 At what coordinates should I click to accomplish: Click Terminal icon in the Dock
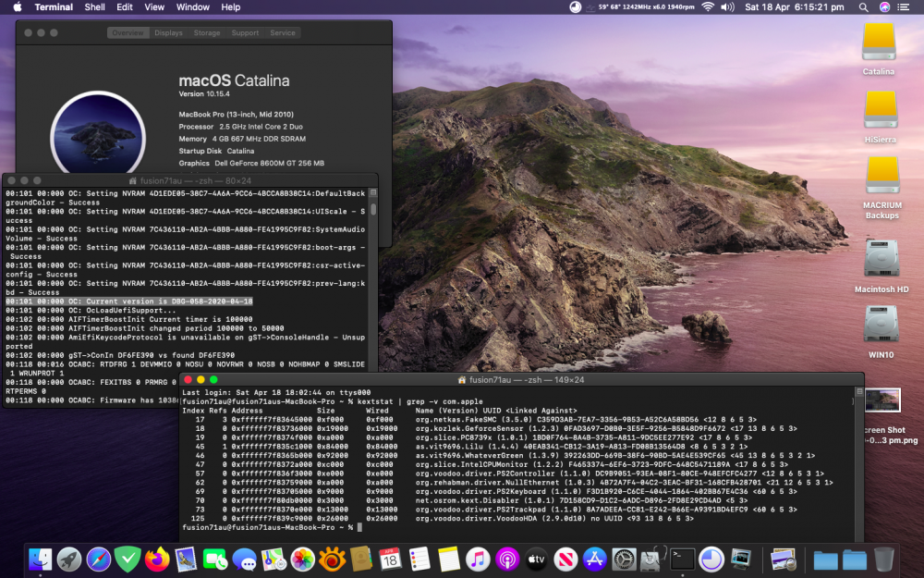683,560
